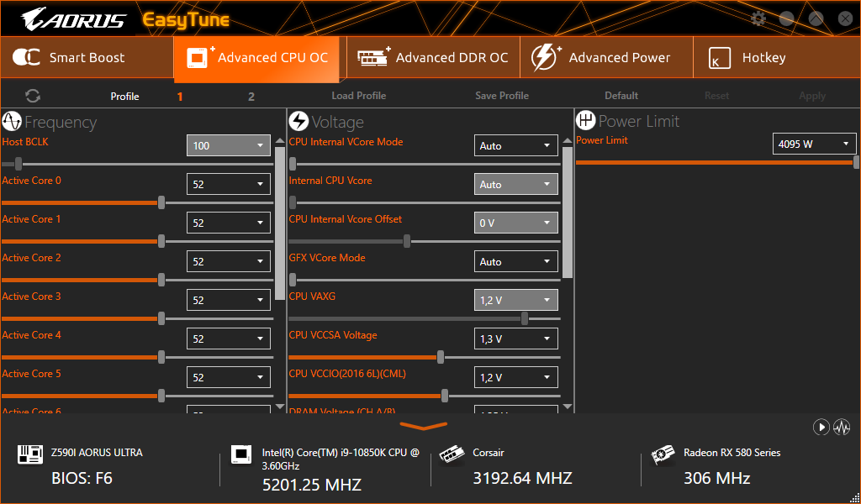Click the Frequency sine wave icon
The image size is (861, 504).
12,121
